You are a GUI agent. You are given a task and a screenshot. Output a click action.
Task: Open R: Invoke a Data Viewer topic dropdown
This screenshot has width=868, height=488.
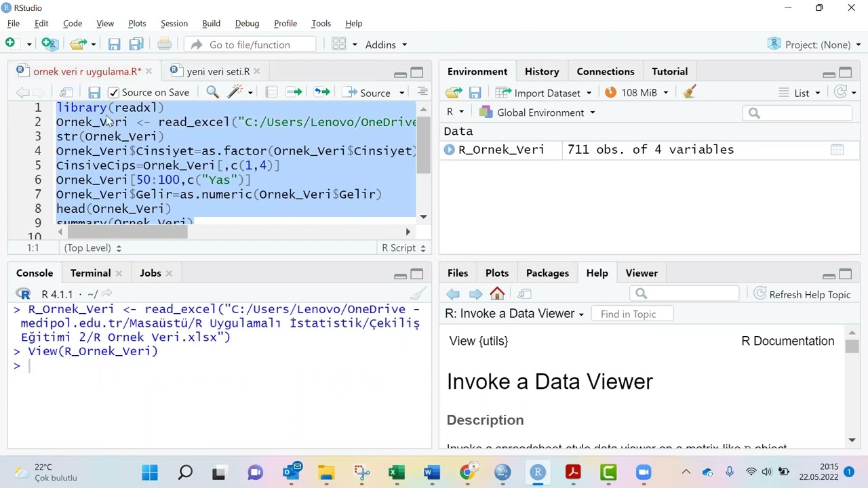tap(514, 314)
